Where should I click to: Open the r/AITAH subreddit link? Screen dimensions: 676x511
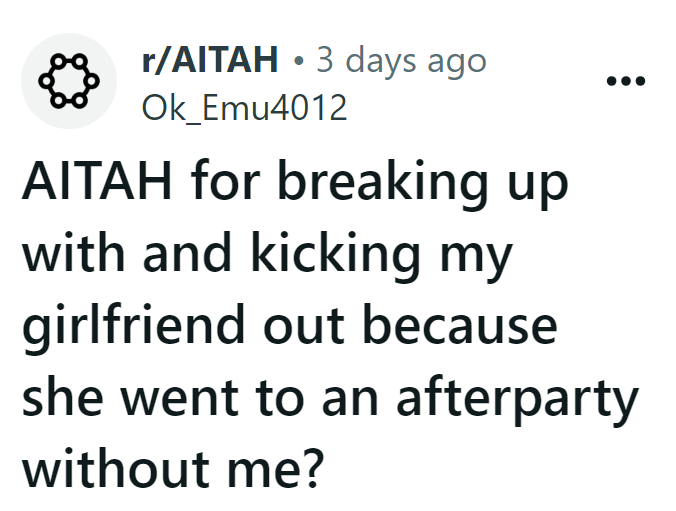(210, 62)
